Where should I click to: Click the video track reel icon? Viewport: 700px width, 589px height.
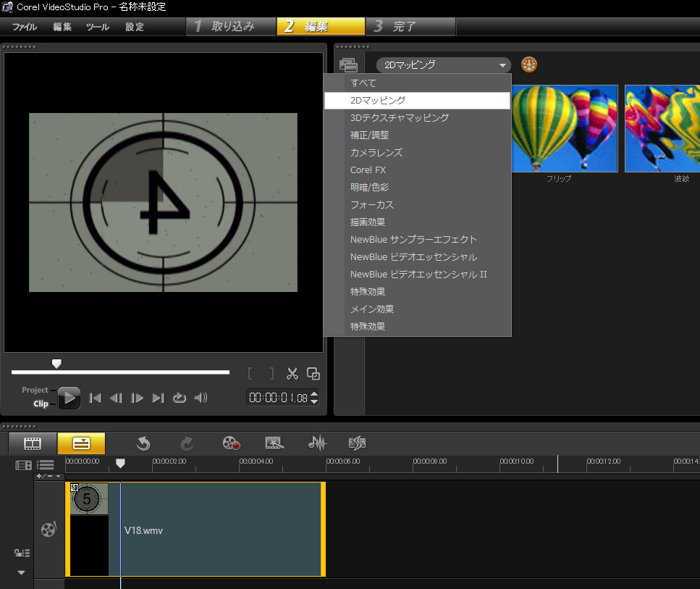point(49,530)
